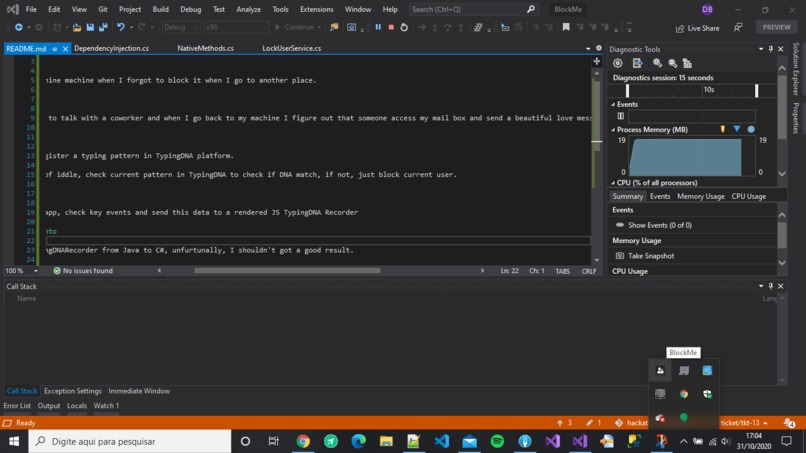Click Take Snapshot in Memory Usage
Screen dimensions: 806x453
coord(645,256)
